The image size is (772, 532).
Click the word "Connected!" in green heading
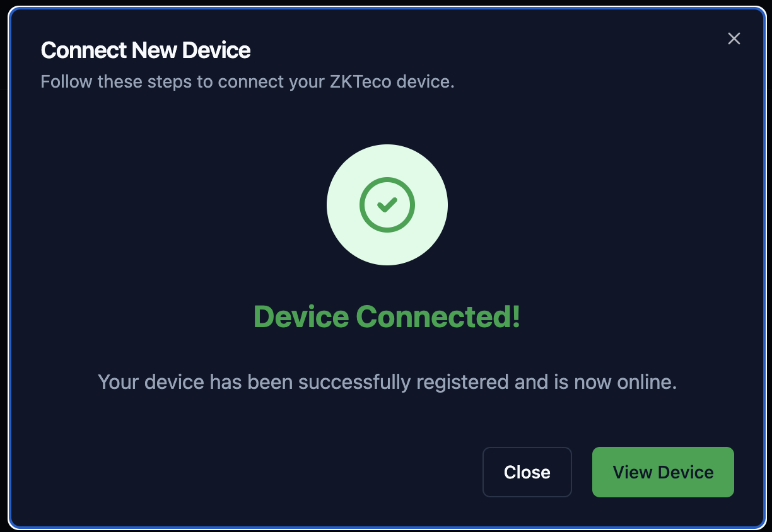(x=438, y=316)
